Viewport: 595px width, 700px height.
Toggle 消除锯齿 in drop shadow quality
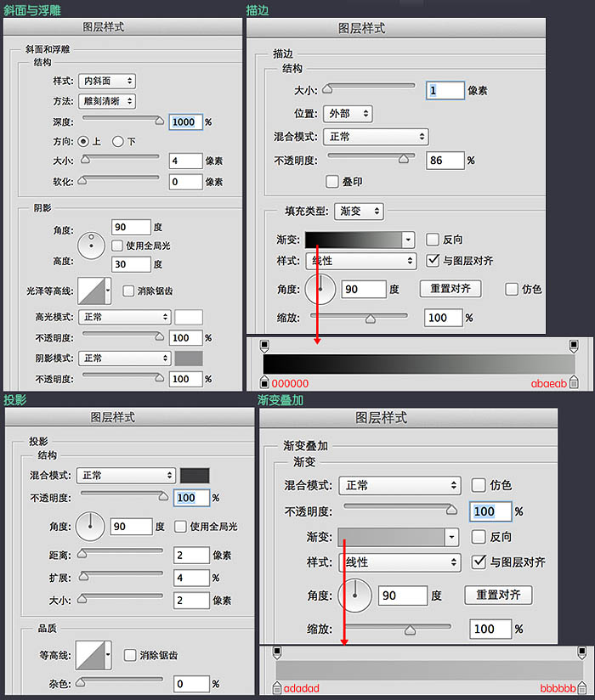[130, 655]
